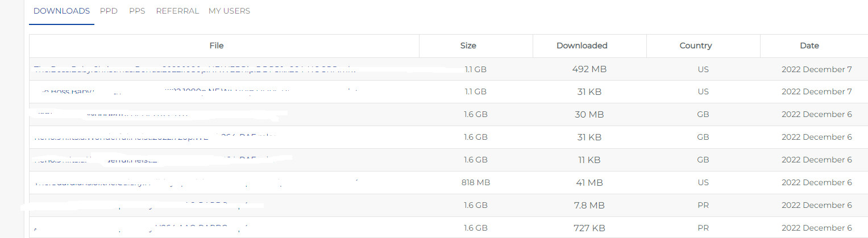This screenshot has height=238, width=868.
Task: Select the 492 MB downloaded cell
Action: click(x=589, y=69)
